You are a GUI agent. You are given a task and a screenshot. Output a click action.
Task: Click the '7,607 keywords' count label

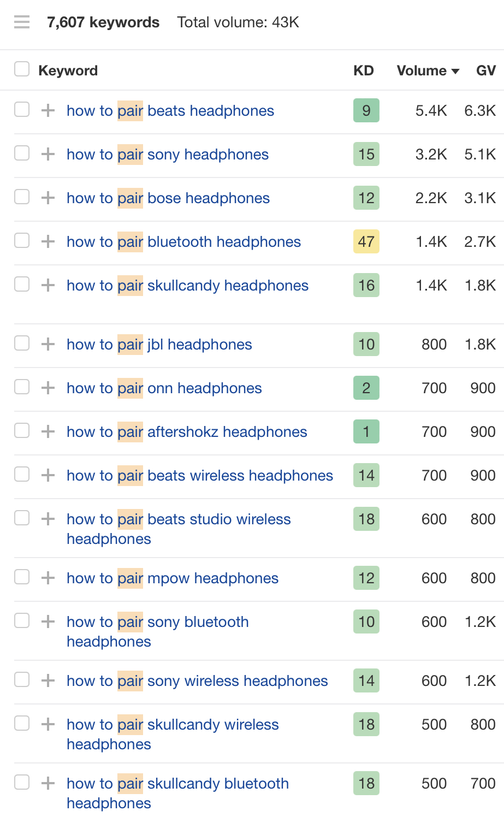(x=103, y=22)
